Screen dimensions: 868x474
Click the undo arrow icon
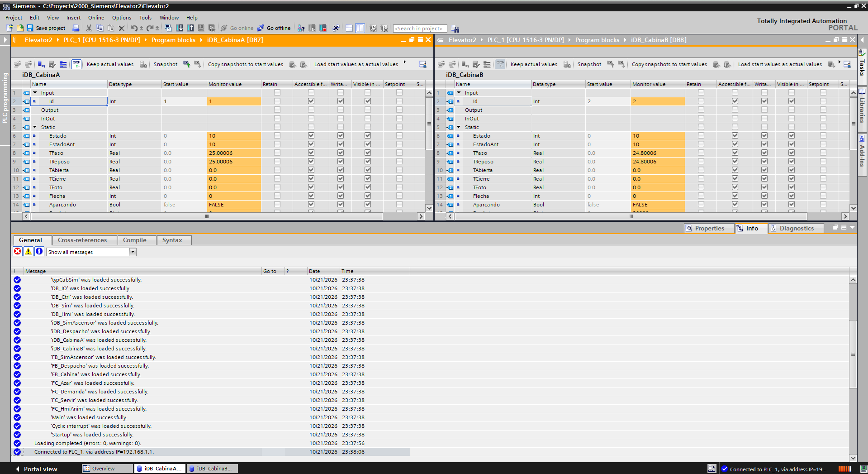pos(134,28)
